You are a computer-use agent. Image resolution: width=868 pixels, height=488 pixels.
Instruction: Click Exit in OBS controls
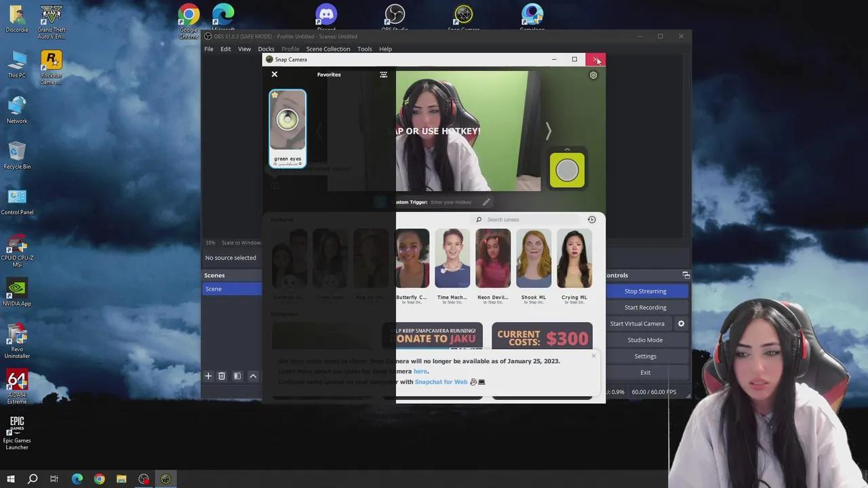click(x=646, y=373)
